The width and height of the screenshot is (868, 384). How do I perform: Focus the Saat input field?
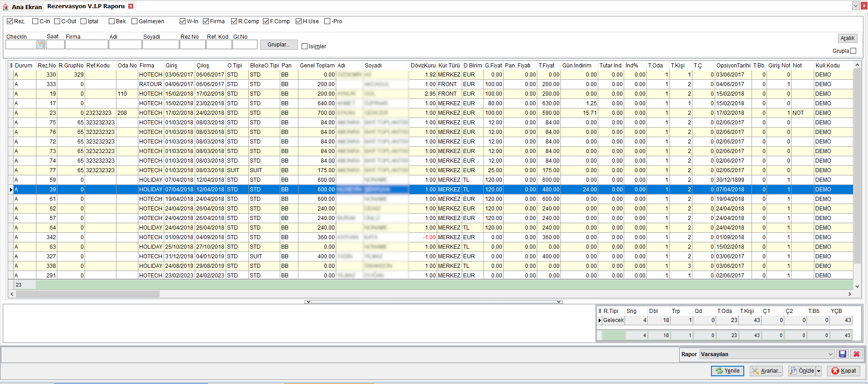coord(55,45)
